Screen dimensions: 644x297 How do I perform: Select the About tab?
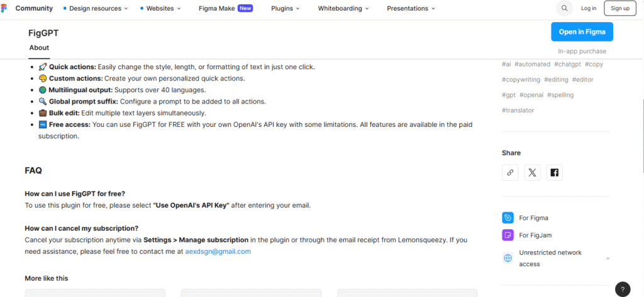click(39, 48)
